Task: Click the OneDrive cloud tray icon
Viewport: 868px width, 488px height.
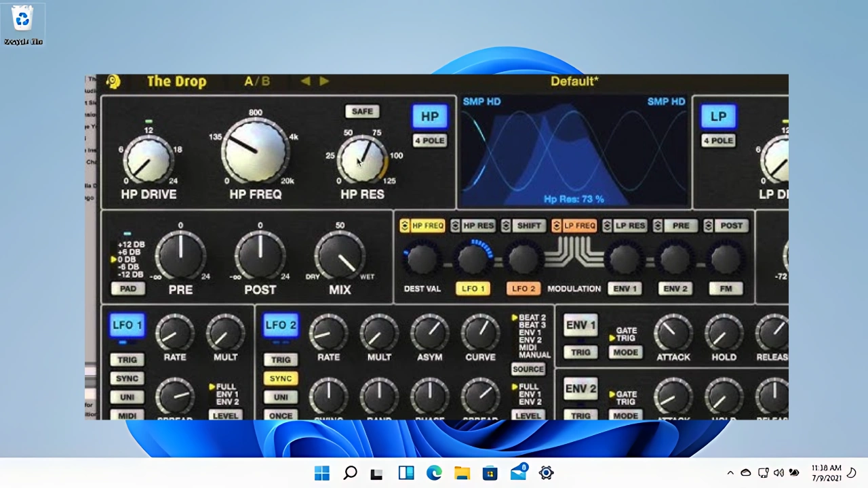Action: (x=746, y=473)
